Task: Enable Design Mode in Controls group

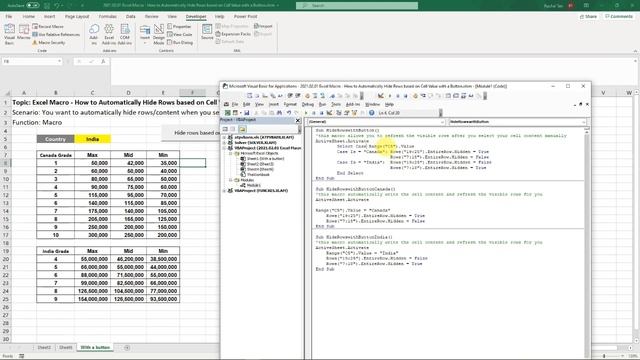Action: coord(159,34)
